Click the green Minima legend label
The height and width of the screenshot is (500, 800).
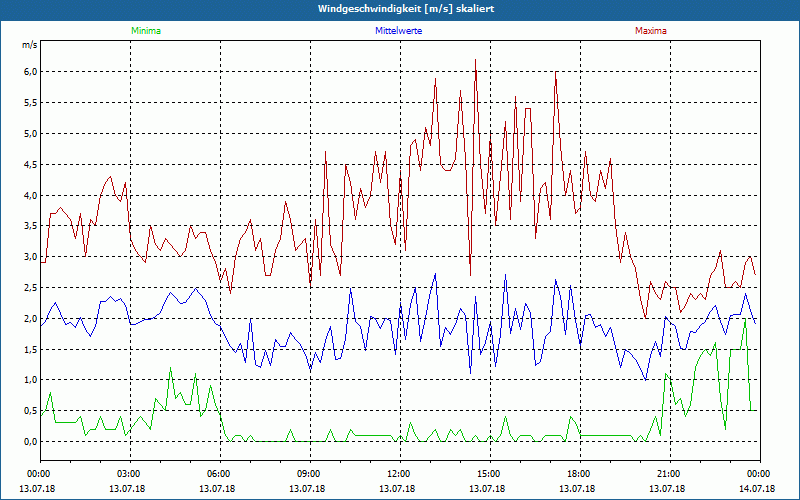coord(145,31)
